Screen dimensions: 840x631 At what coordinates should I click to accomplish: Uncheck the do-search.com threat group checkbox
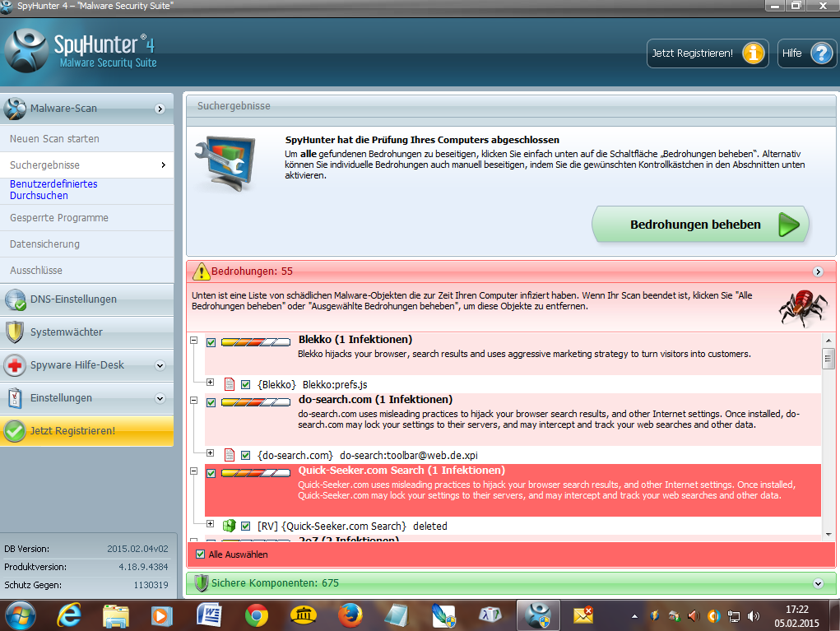[211, 402]
